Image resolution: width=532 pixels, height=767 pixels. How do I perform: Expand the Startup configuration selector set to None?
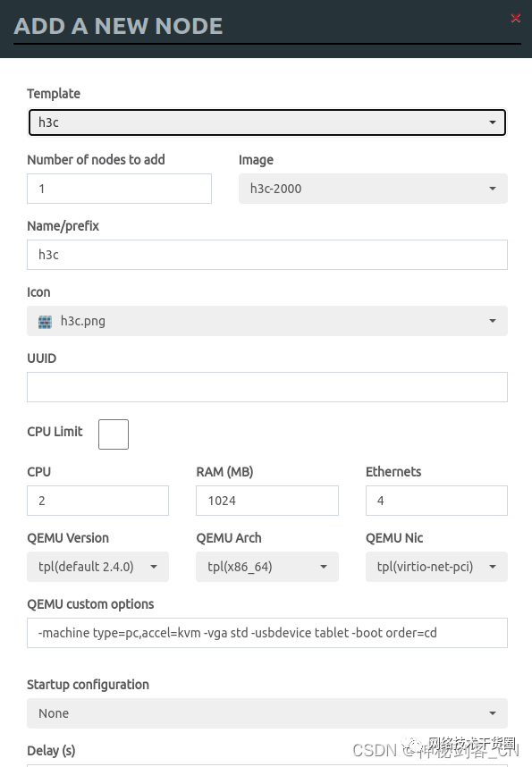(267, 713)
